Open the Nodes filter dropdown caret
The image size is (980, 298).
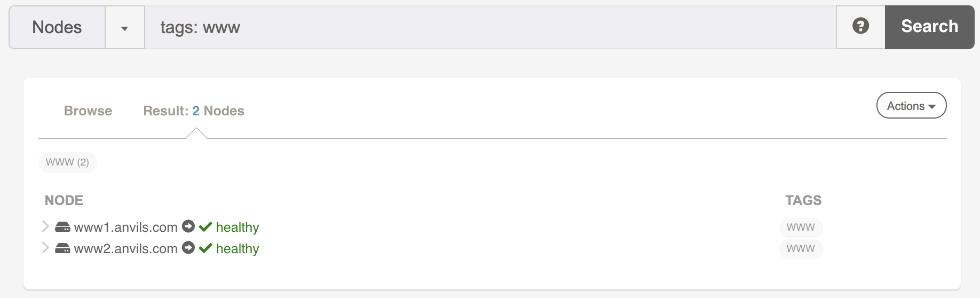pos(124,28)
